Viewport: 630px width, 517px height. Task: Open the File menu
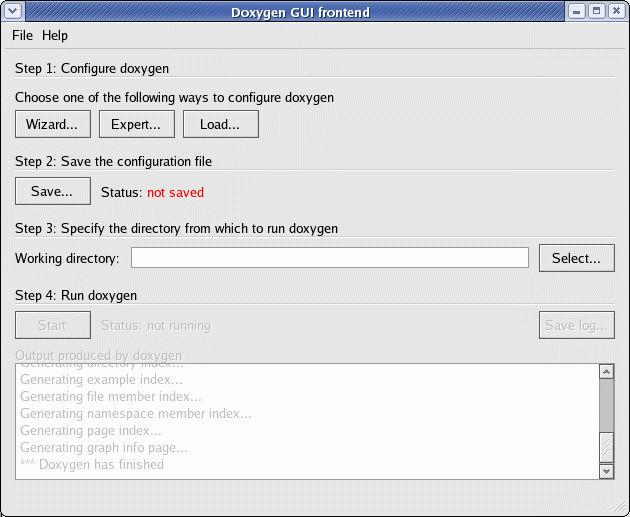tap(22, 35)
